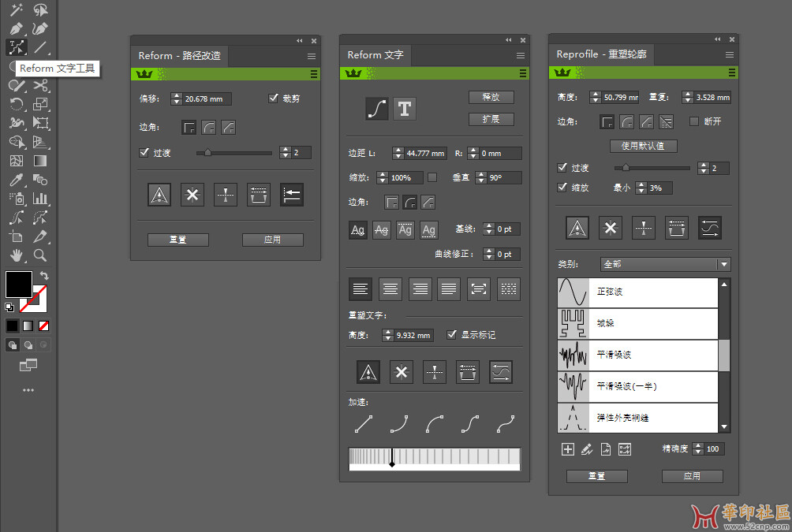Toggle 缩放 checkbox in Reprofile panel
This screenshot has width=792, height=532.
562,187
